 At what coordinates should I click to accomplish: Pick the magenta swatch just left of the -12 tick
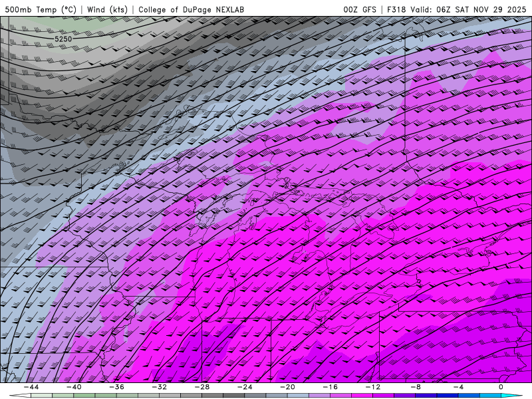(x=362, y=396)
